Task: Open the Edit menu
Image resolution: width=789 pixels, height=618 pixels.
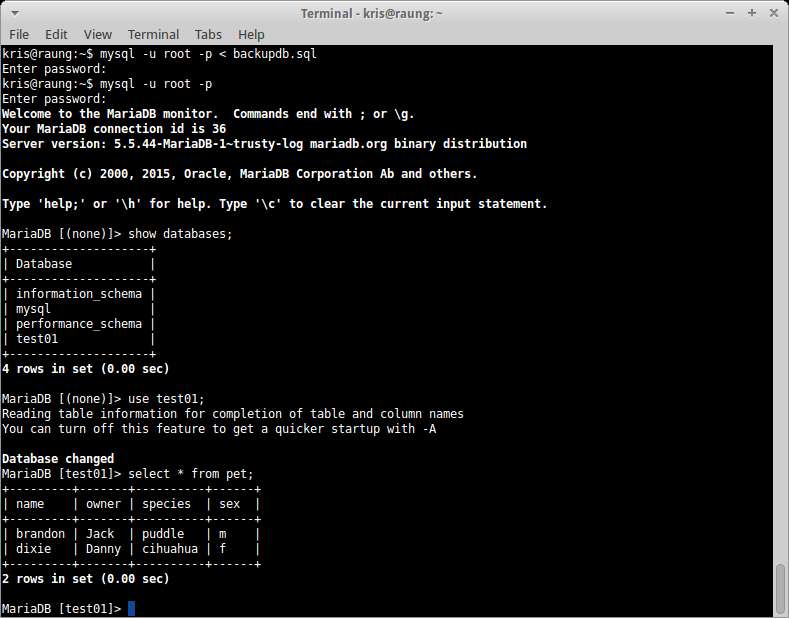Action: click(x=56, y=34)
